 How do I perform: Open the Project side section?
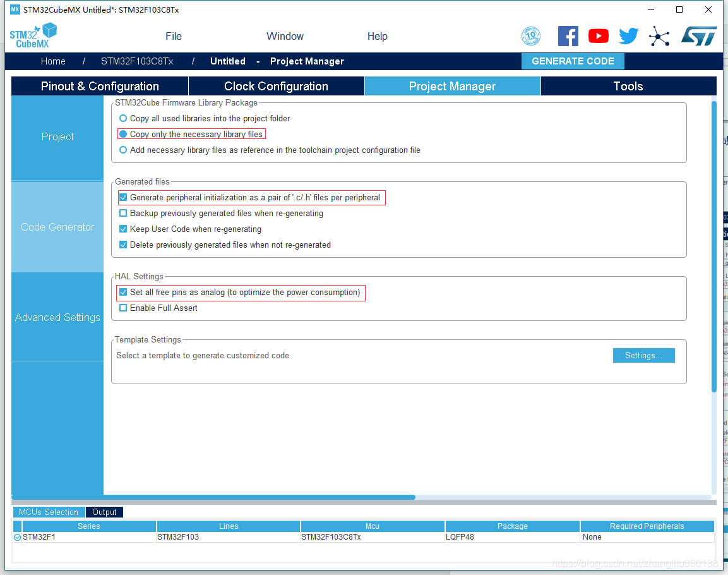pyautogui.click(x=57, y=136)
